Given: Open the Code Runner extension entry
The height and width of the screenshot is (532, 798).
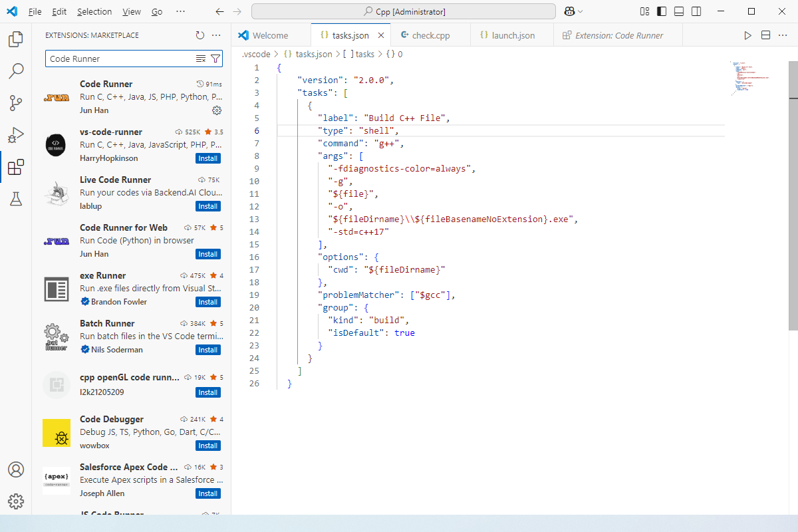Looking at the screenshot, I should 132,96.
